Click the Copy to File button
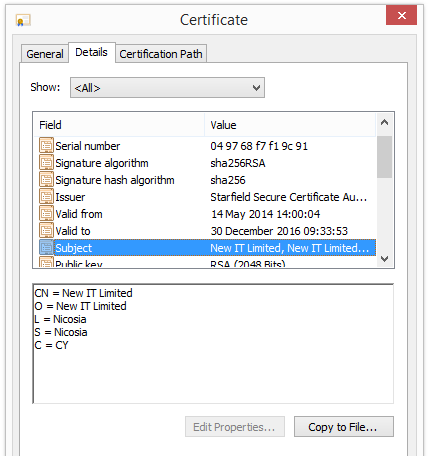 coord(344,427)
